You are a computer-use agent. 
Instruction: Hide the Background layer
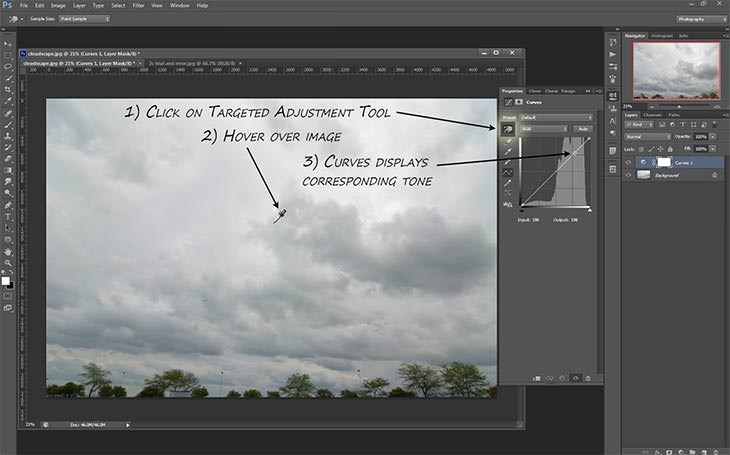coord(628,175)
